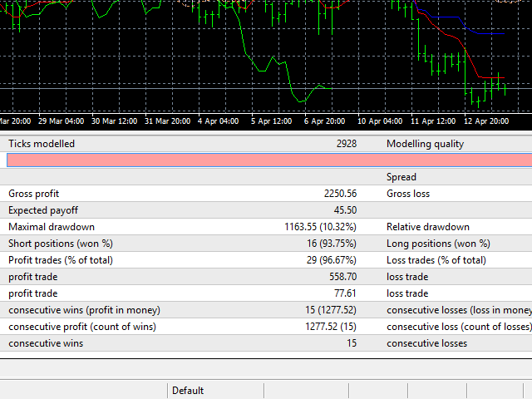This screenshot has height=399, width=532.
Task: Click the Profit trades (% of total) label
Action: (x=60, y=260)
